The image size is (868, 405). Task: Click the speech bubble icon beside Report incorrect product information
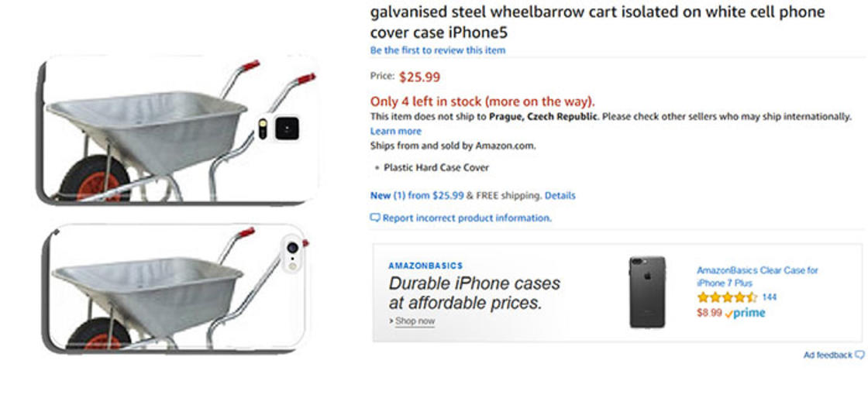[375, 218]
